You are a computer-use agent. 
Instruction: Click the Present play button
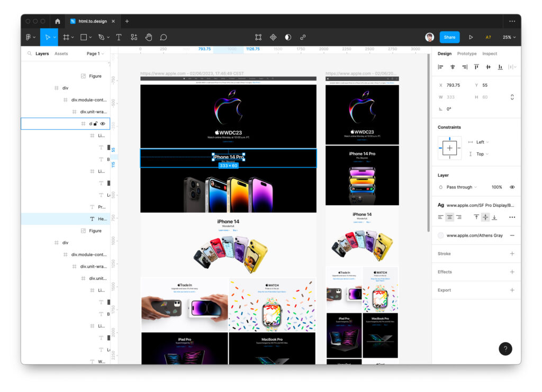471,37
